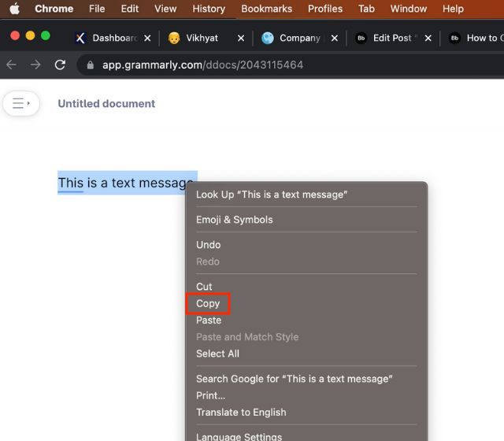Choose Copy from context menu
Viewport: 504px width, 441px height.
click(208, 303)
